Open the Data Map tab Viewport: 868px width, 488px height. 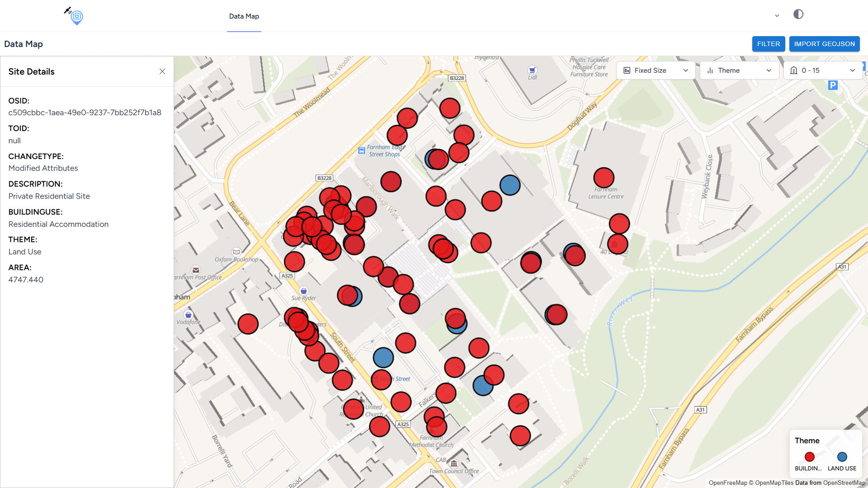(244, 16)
